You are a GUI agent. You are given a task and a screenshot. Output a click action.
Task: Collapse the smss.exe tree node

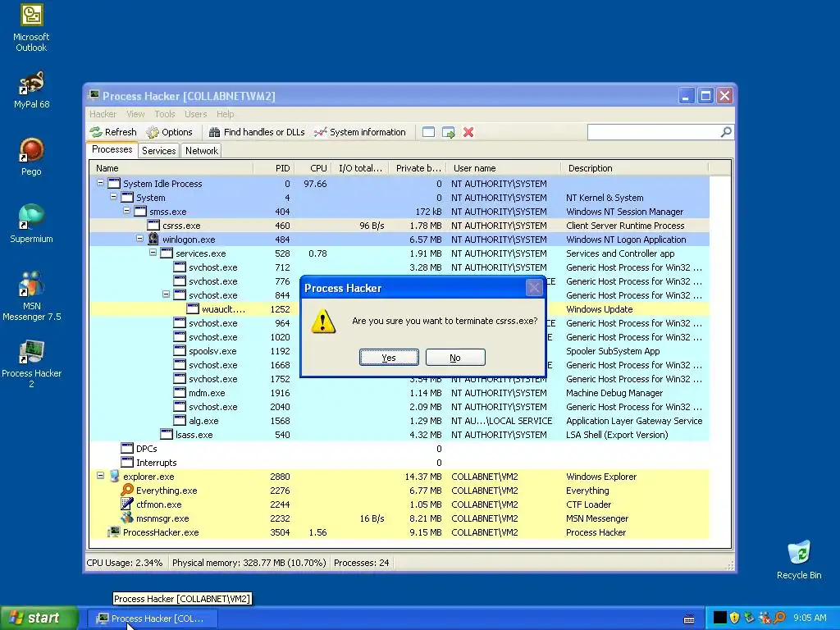[126, 211]
